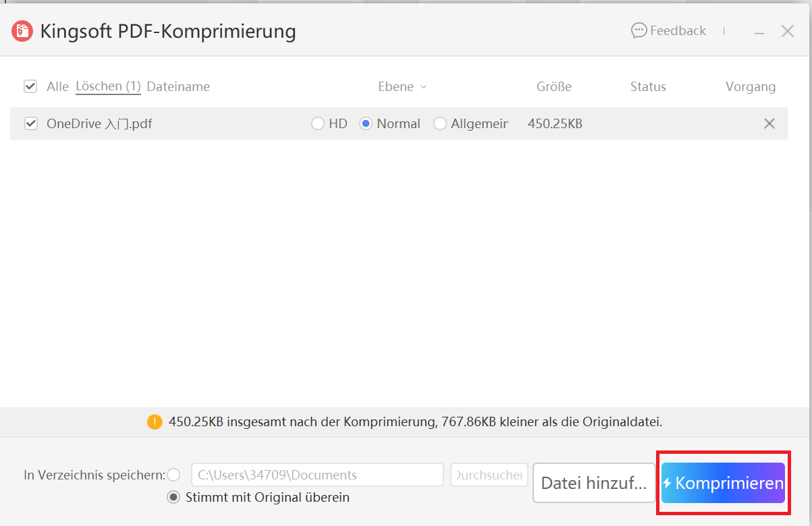812x526 pixels.
Task: Select the custom directory radio button
Action: click(x=174, y=475)
